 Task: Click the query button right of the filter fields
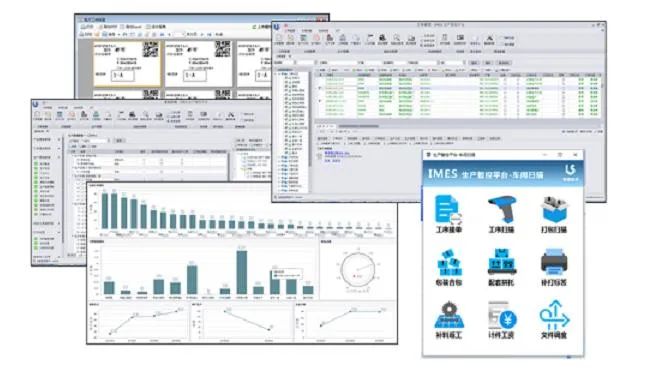click(474, 62)
